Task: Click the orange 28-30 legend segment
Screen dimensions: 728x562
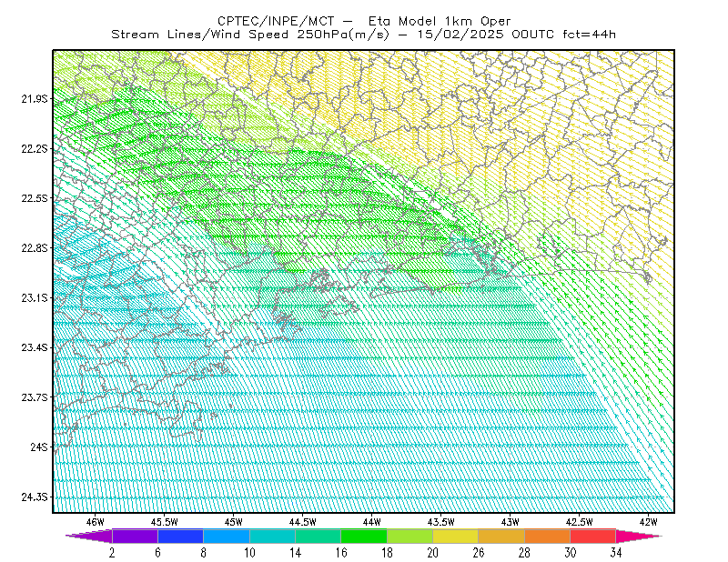Action: tap(548, 536)
